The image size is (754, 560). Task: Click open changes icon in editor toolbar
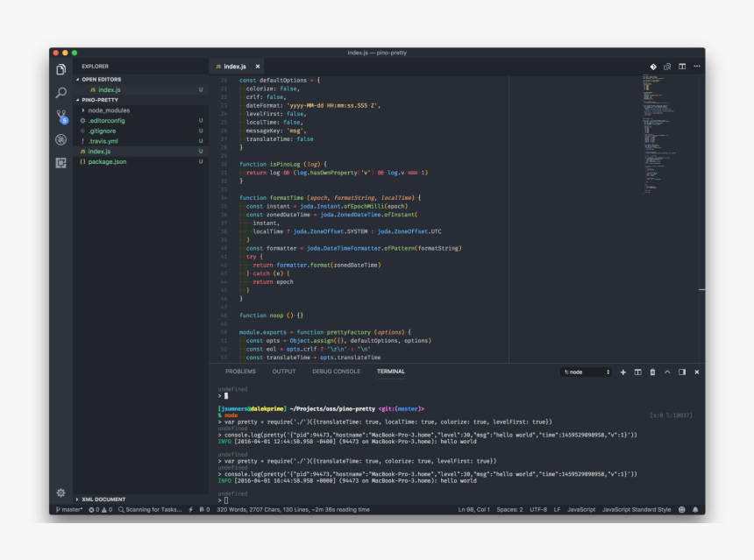tap(667, 67)
